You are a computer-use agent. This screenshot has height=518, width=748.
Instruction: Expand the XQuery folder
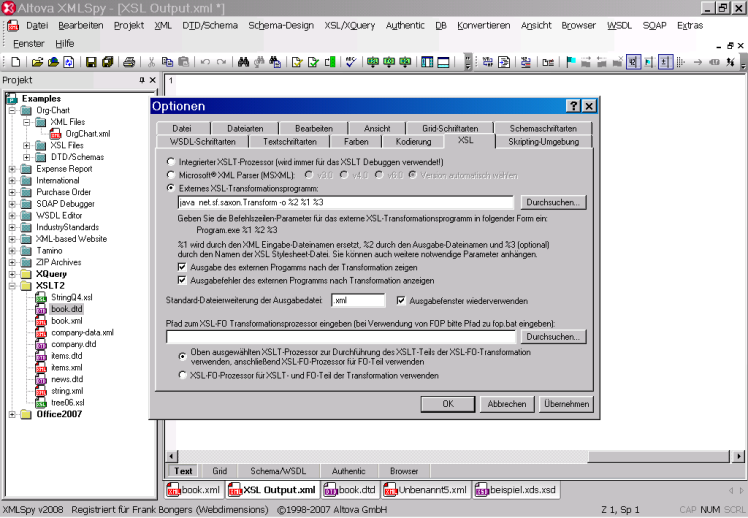(x=12, y=274)
